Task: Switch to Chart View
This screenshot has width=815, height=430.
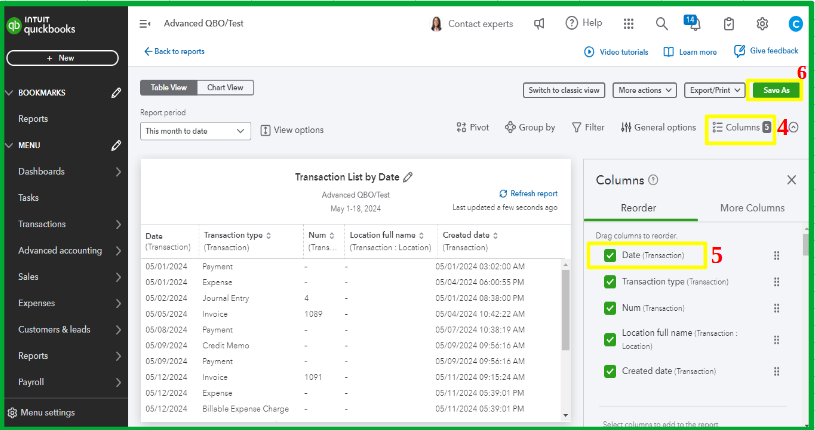Action: point(225,87)
